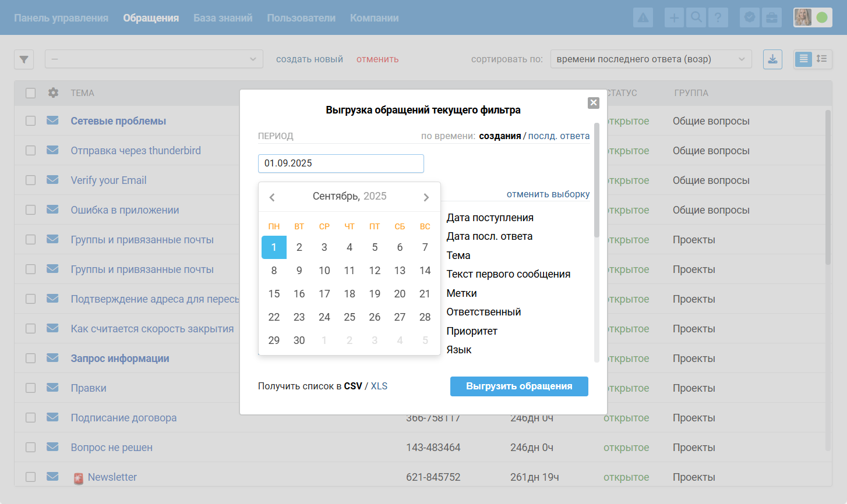Click the export download icon
This screenshot has width=847, height=504.
[x=772, y=59]
